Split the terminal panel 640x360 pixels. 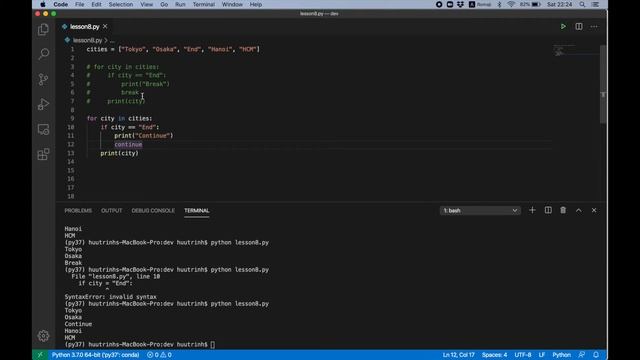tap(548, 210)
